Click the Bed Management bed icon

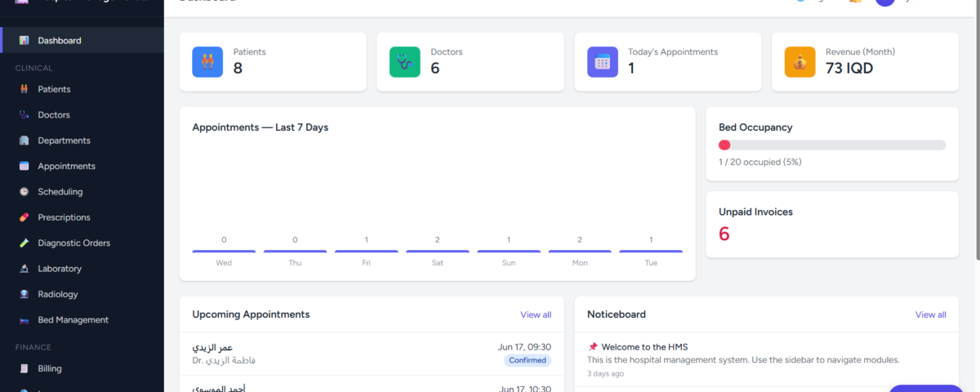(x=24, y=320)
